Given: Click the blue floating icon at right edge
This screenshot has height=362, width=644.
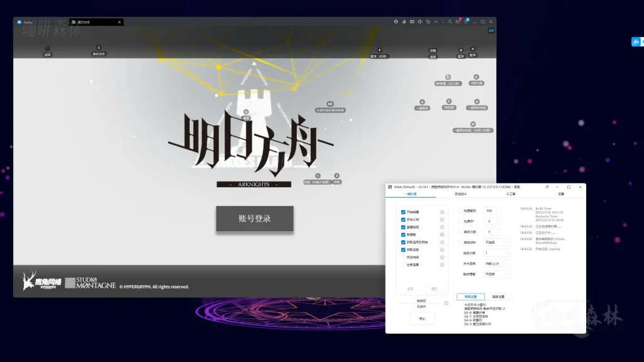Looking at the screenshot, I should pyautogui.click(x=636, y=42).
